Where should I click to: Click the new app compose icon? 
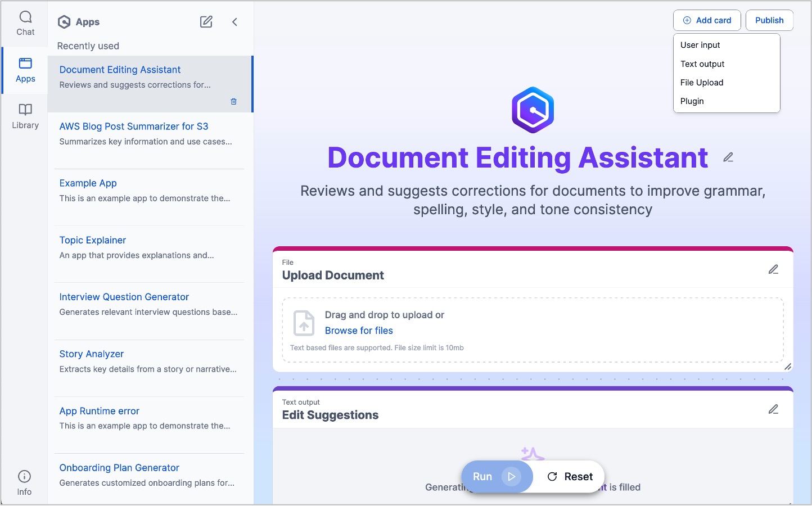pos(206,22)
